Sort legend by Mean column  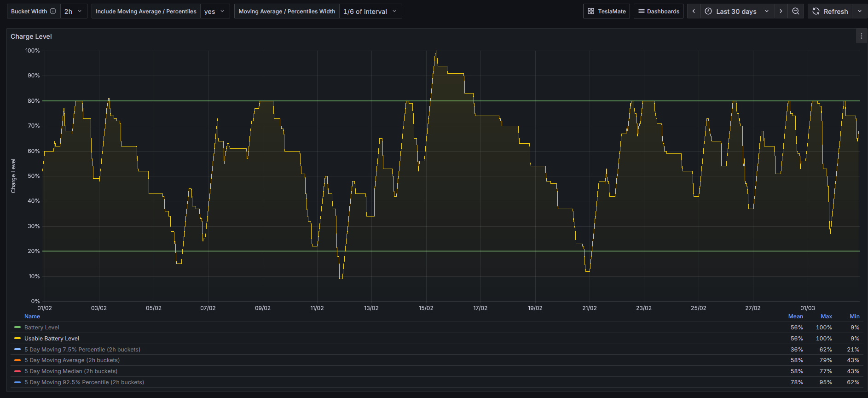[795, 316]
